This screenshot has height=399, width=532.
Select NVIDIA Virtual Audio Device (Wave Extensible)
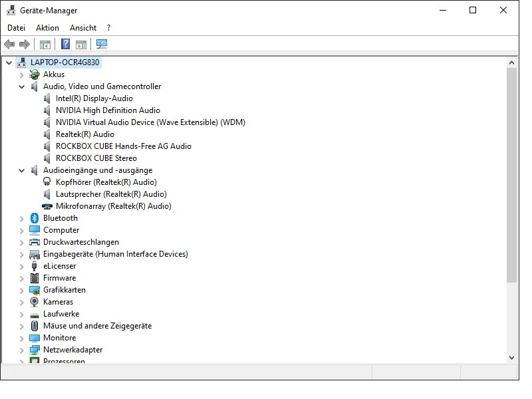pyautogui.click(x=150, y=122)
